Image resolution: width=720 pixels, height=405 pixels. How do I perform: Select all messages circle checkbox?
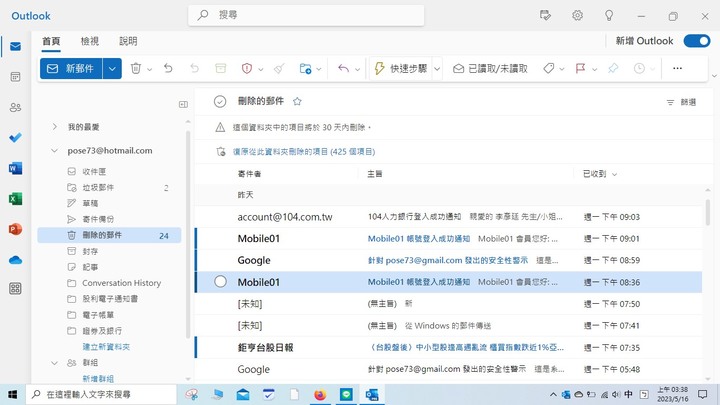point(220,101)
